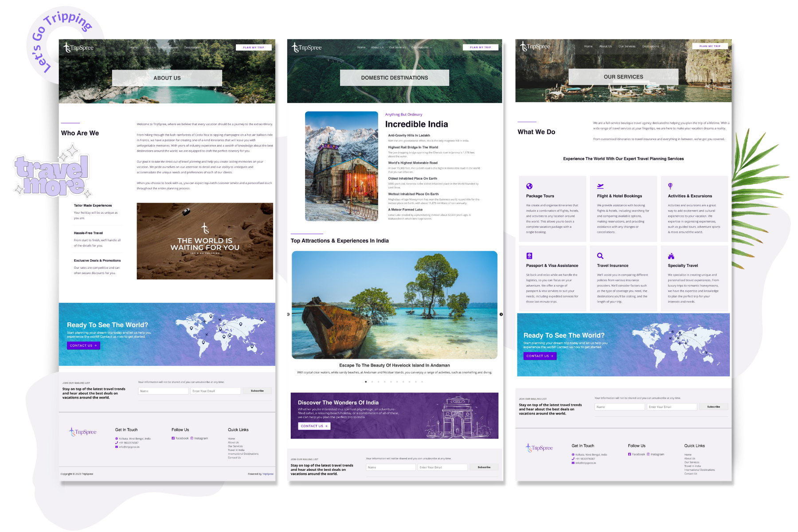This screenshot has height=532, width=798.
Task: Select the active carousel dot under Havelock caption
Action: [366, 382]
